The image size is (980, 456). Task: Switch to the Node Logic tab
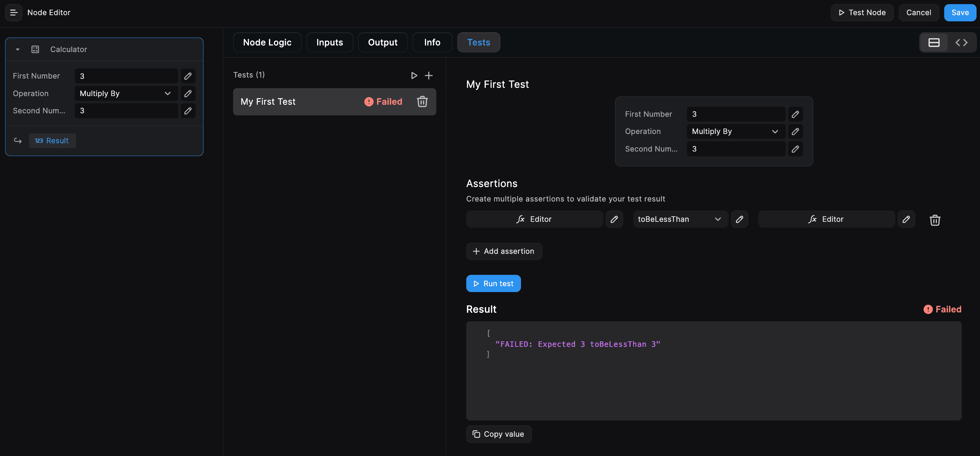click(x=267, y=42)
